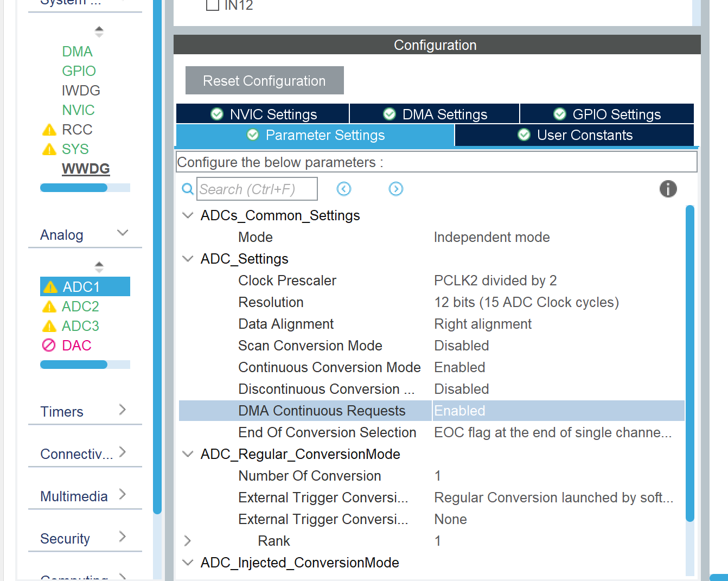Click the parameter list vertical scrollbar

689,363
